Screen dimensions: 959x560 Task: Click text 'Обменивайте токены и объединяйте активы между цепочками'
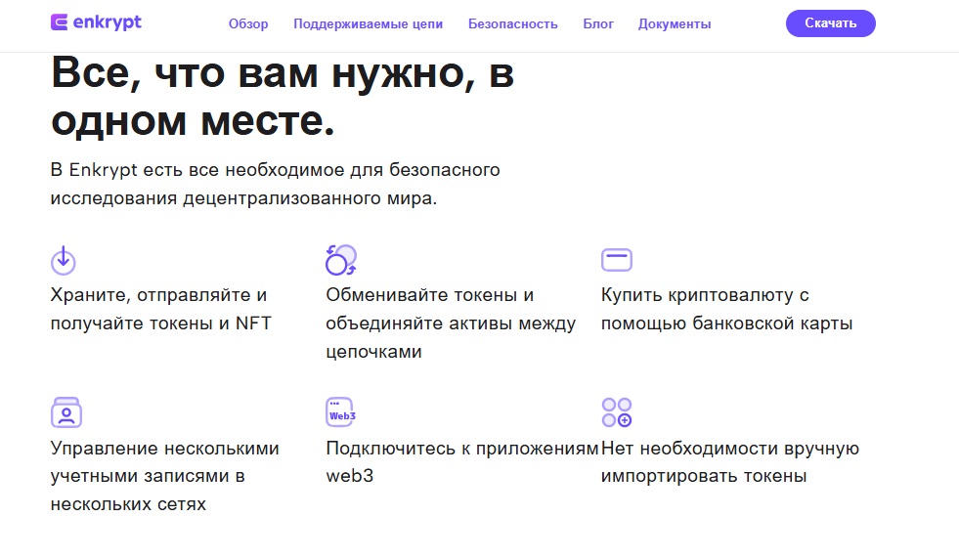tap(451, 323)
